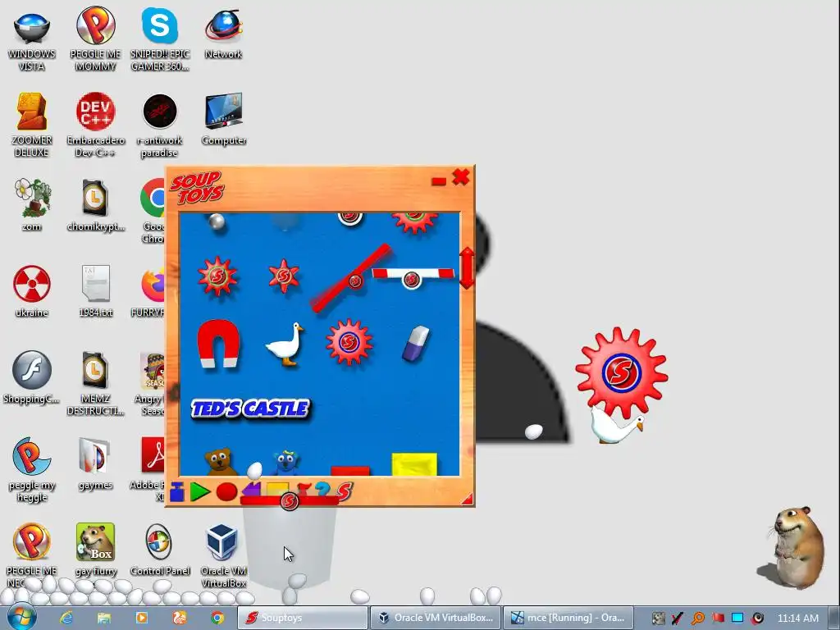Click the green play triangle in Souptoys toolbar
Screen dimensions: 840x630
(200, 492)
